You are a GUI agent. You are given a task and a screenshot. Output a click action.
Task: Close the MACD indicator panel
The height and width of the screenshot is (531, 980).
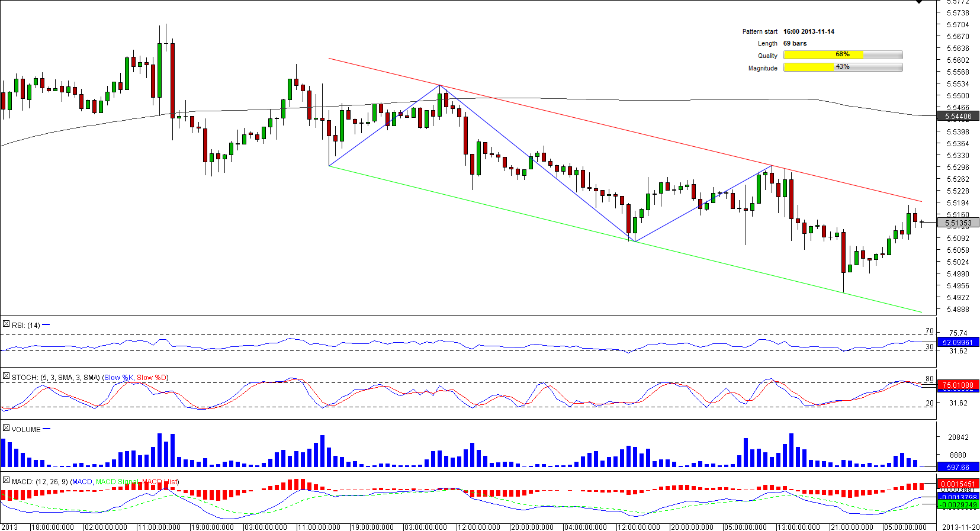coord(6,480)
